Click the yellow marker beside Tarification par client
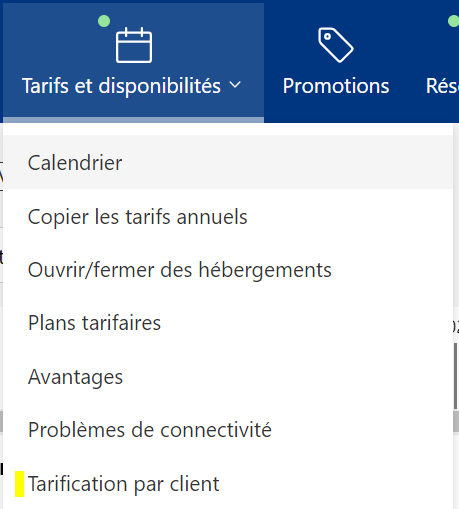Screen dimensions: 459x509 coord(19,484)
